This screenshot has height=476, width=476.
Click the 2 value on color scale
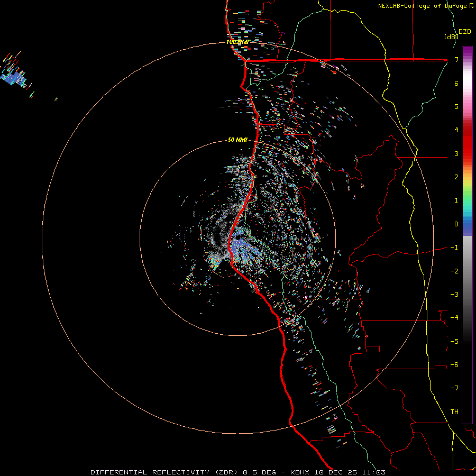(x=456, y=177)
